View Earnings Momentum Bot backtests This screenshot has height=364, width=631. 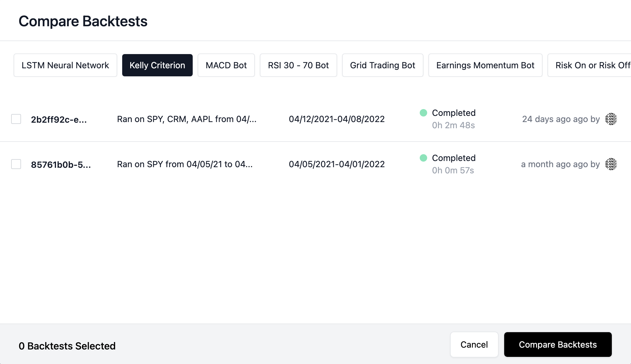click(485, 65)
